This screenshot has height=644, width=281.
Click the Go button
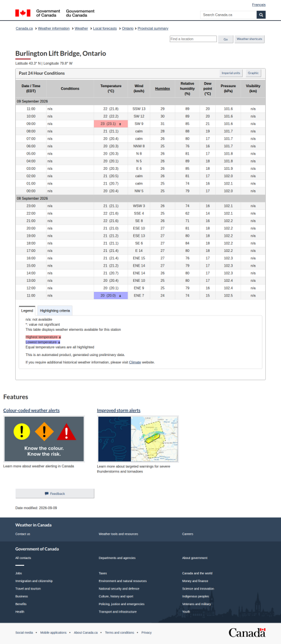tap(225, 39)
